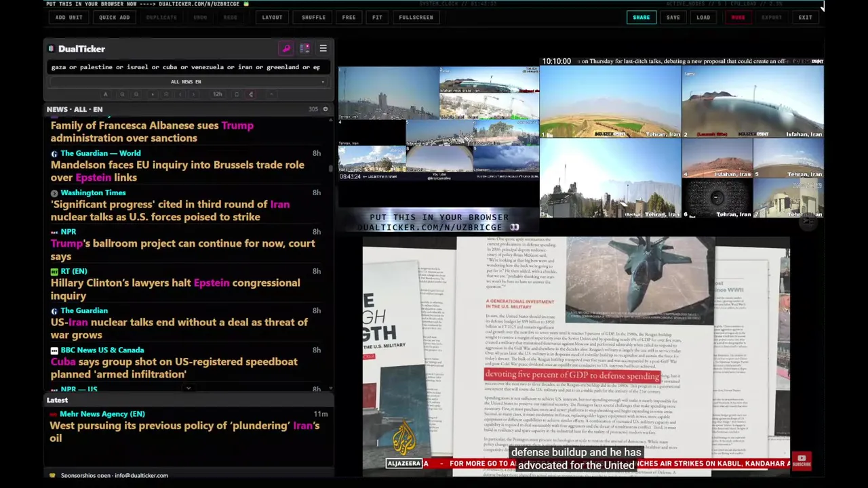Click the EXPORT button
This screenshot has width=868, height=488.
click(x=772, y=18)
